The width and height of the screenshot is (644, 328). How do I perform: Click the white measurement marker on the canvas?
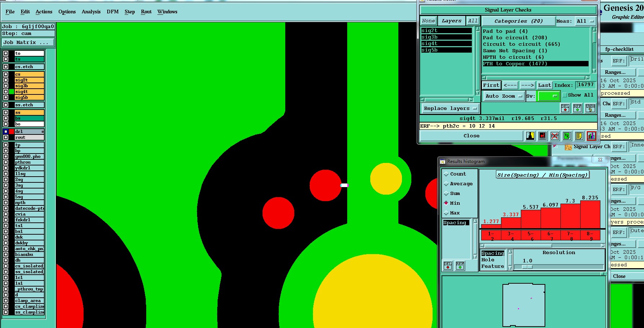[x=344, y=185]
